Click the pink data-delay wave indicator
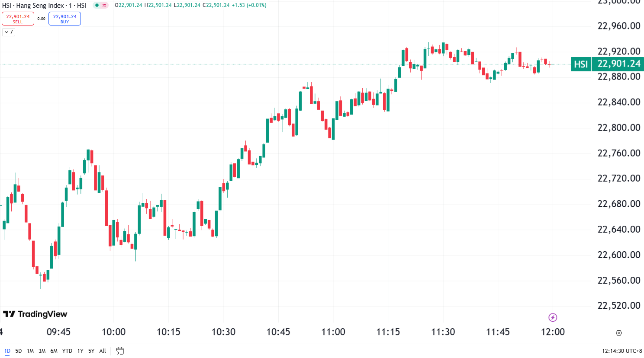Image resolution: width=644 pixels, height=358 pixels. [x=104, y=5]
